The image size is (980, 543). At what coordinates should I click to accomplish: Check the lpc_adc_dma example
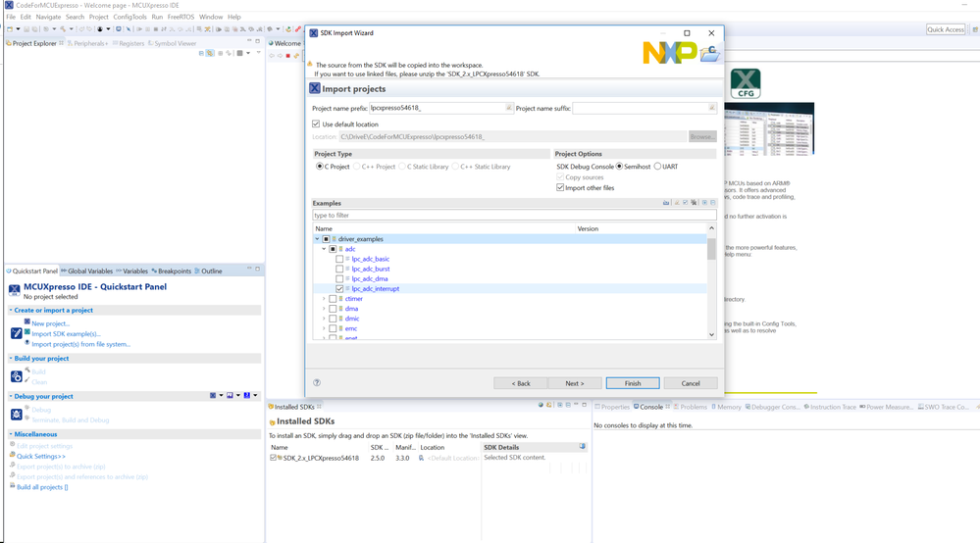(x=339, y=279)
